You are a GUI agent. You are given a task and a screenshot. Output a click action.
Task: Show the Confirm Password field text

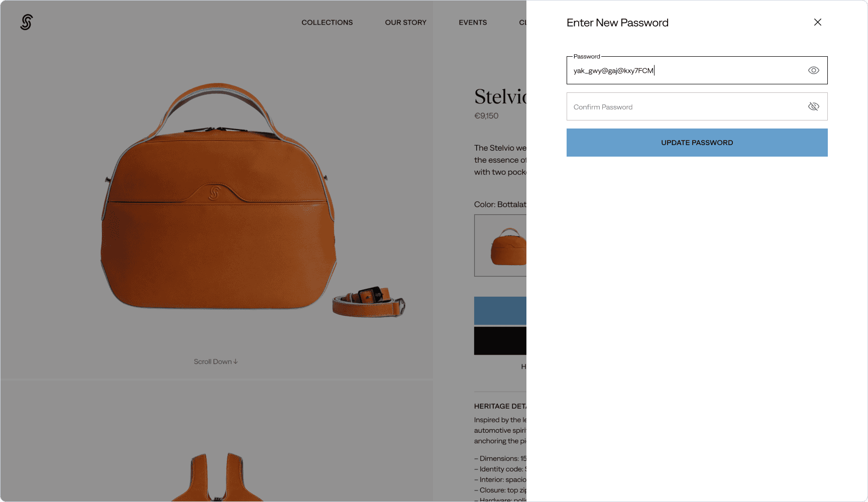tap(813, 106)
